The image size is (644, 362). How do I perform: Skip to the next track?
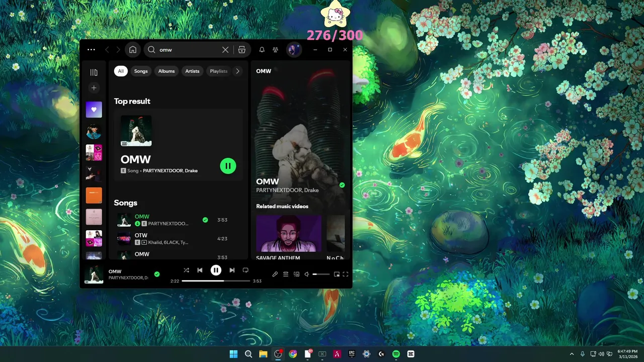pos(232,270)
